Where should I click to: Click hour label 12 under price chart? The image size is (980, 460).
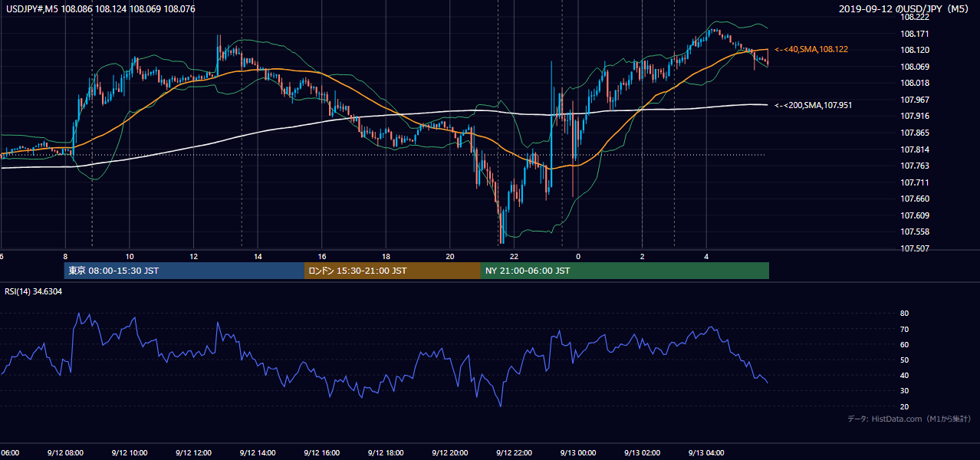click(x=194, y=257)
